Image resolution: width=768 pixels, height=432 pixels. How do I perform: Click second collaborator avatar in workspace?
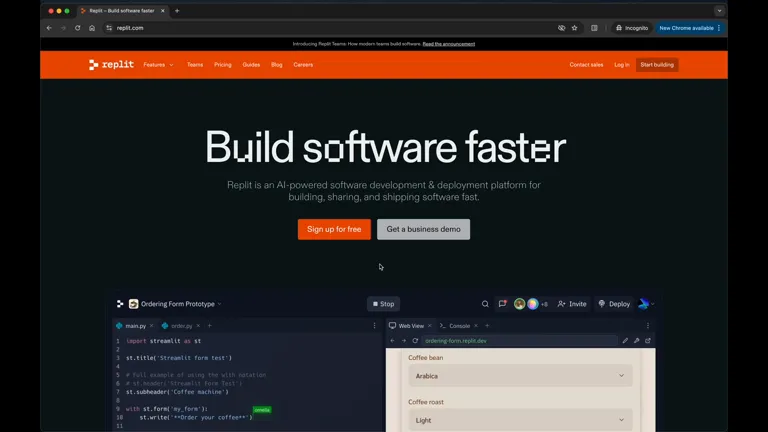tap(532, 304)
